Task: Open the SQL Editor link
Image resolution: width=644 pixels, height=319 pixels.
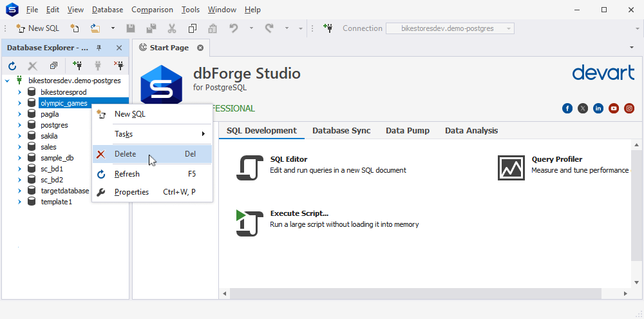Action: [x=289, y=159]
